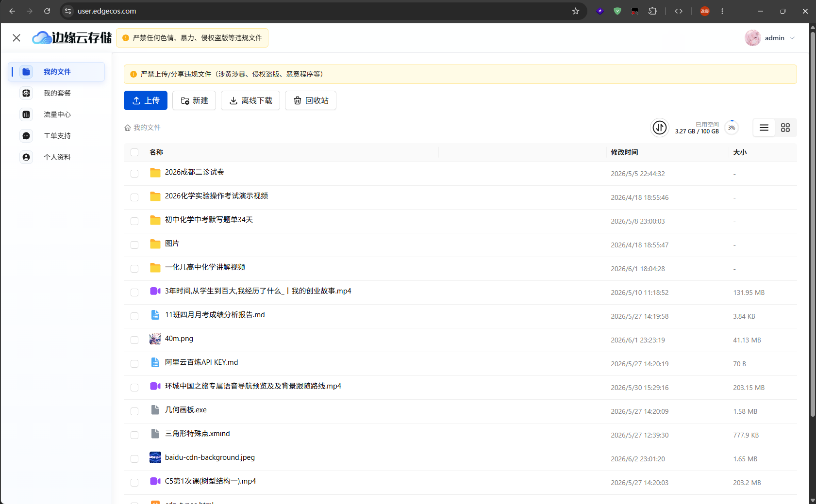
Task: Open 我的套餐 in the sidebar
Action: coord(56,93)
